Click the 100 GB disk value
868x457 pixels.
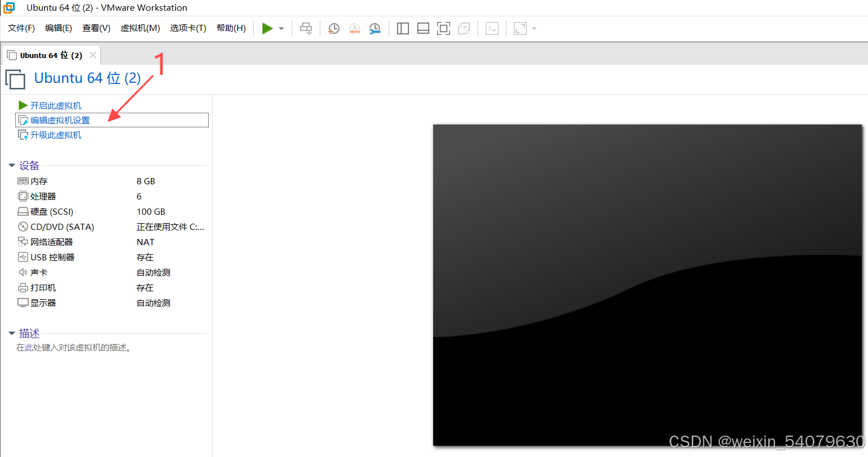coord(151,211)
